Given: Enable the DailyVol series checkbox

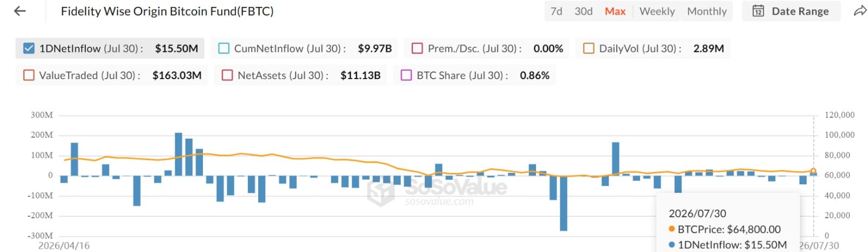Looking at the screenshot, I should [x=589, y=48].
